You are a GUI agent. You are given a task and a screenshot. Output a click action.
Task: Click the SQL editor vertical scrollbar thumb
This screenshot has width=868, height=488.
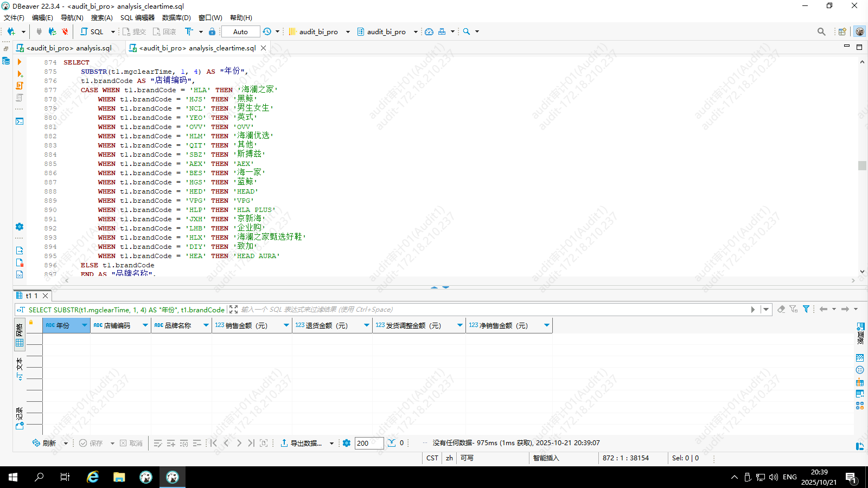click(862, 165)
